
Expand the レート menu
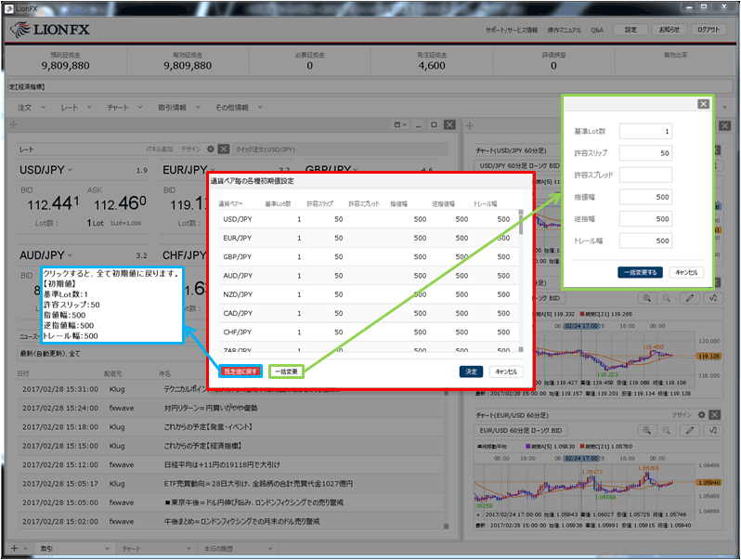click(x=75, y=108)
